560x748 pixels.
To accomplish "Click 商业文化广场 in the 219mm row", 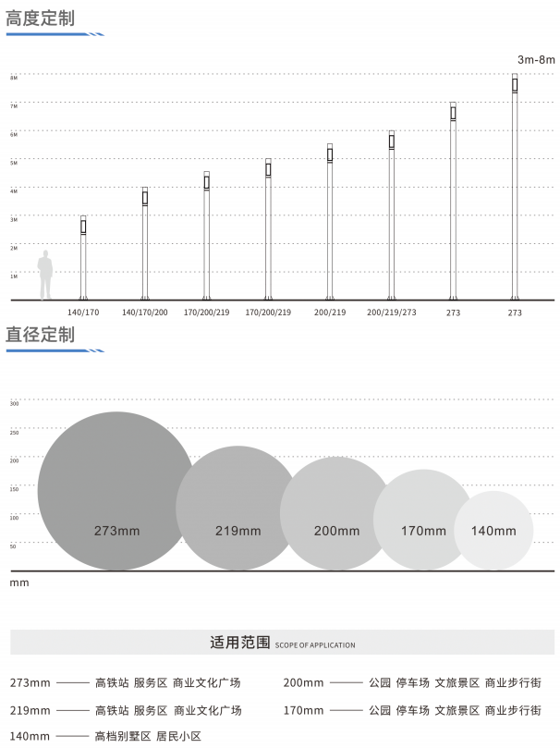I will (207, 711).
